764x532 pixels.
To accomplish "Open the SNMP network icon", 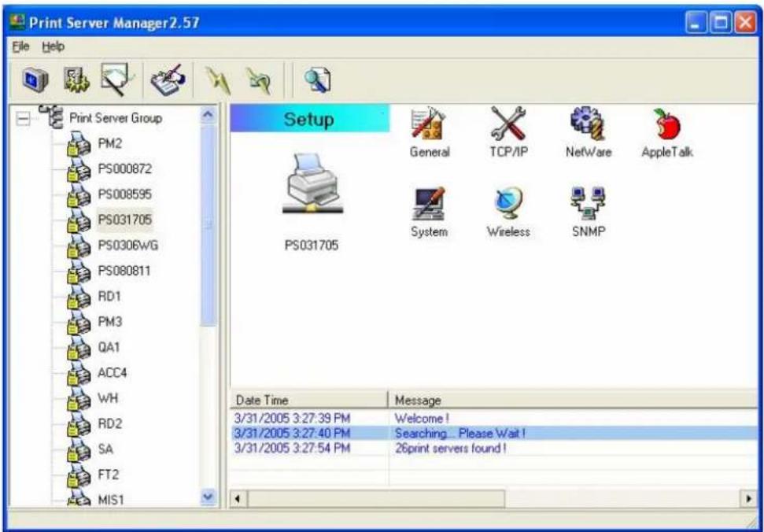I will coord(588,204).
